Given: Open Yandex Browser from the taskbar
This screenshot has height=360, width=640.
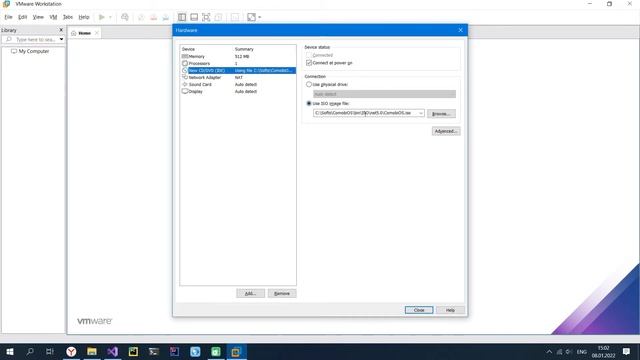Looking at the screenshot, I should point(71,351).
